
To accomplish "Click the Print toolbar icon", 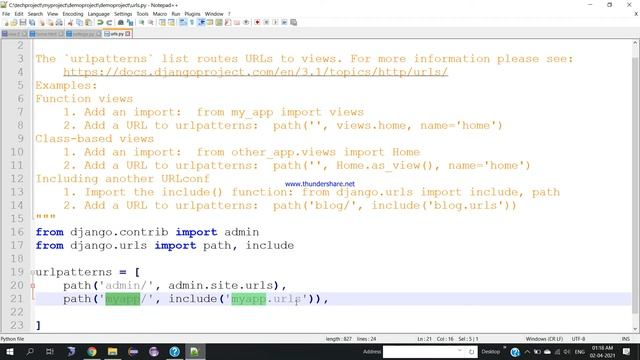I will pos(59,22).
